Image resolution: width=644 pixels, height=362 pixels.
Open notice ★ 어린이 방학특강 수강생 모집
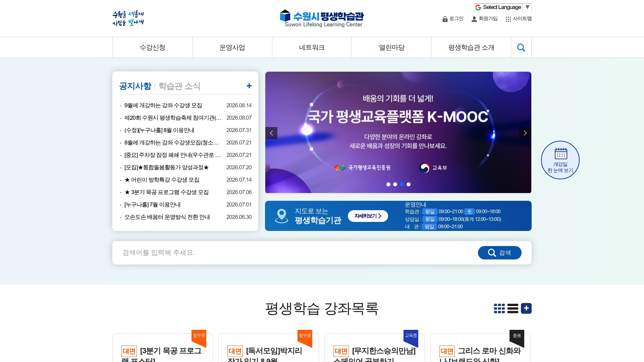pyautogui.click(x=162, y=180)
